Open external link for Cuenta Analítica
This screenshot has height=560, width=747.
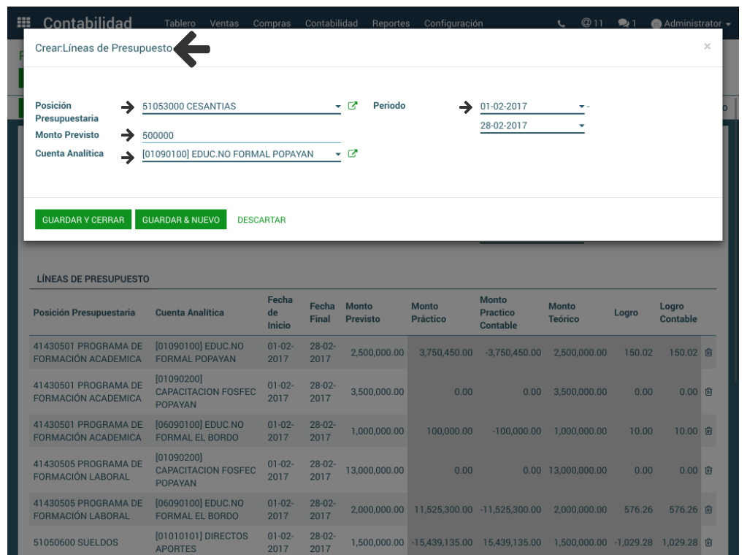coord(353,154)
